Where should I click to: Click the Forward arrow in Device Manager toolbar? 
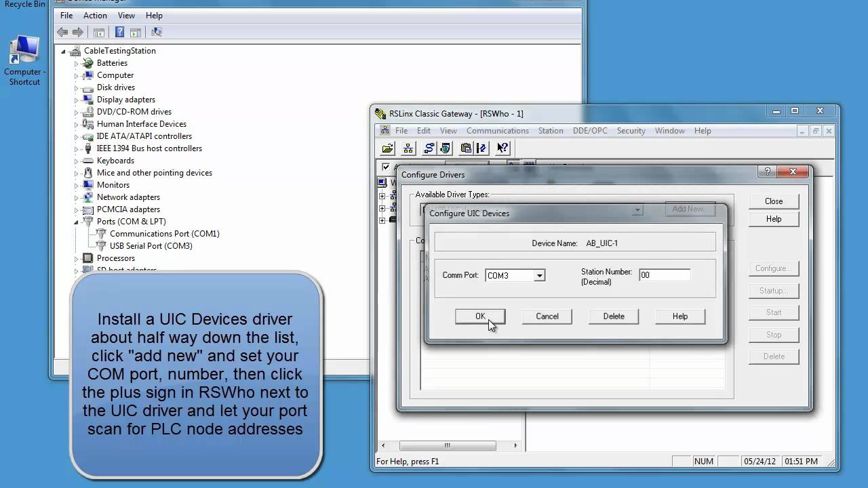click(x=78, y=32)
